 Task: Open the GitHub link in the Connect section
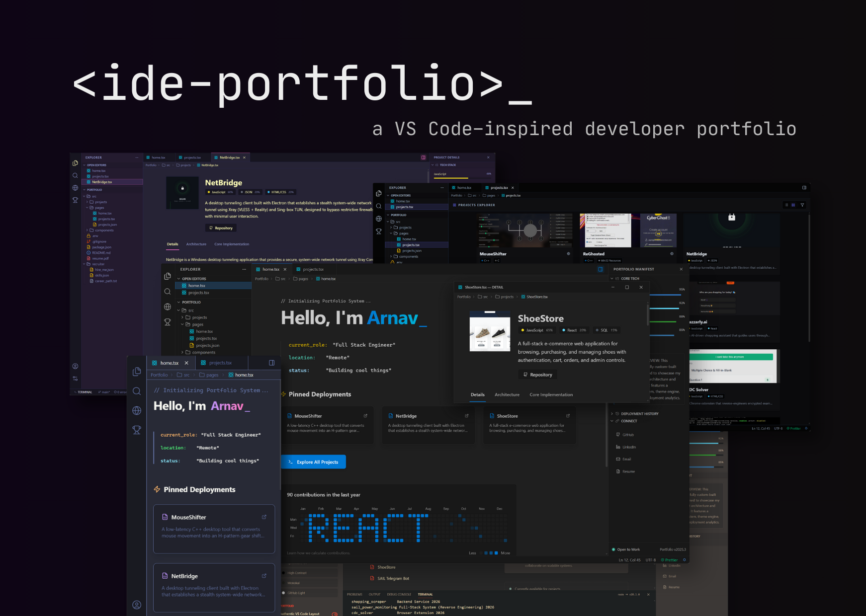click(x=625, y=435)
